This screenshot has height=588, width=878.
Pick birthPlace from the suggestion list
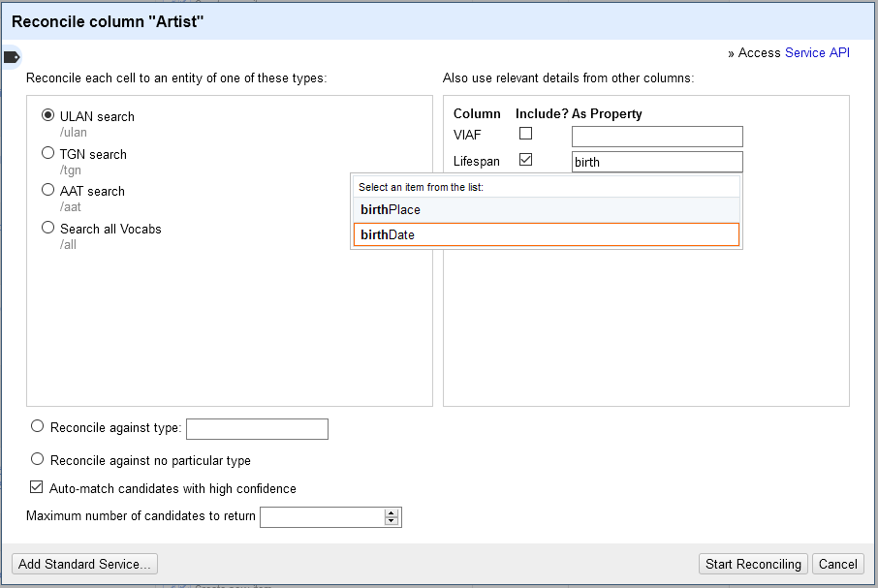546,209
